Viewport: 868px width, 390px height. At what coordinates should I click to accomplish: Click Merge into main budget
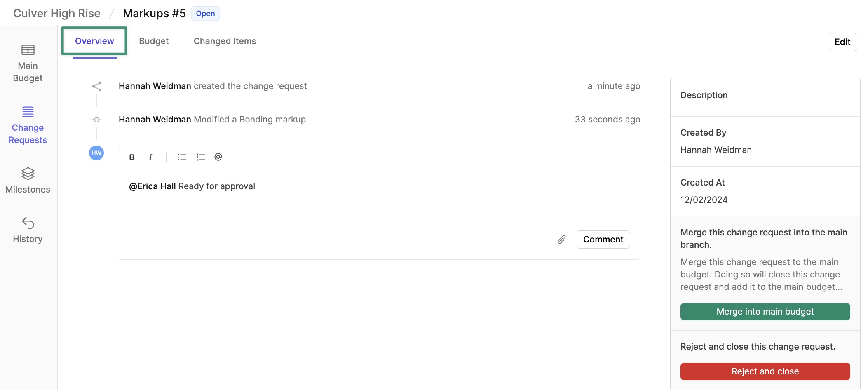pyautogui.click(x=765, y=312)
